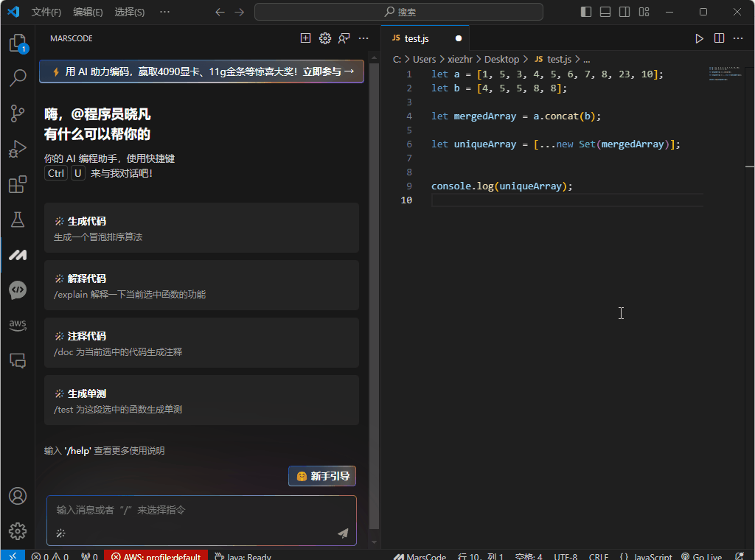The height and width of the screenshot is (560, 755).
Task: Click the sparkle icon in chat input
Action: pyautogui.click(x=60, y=533)
